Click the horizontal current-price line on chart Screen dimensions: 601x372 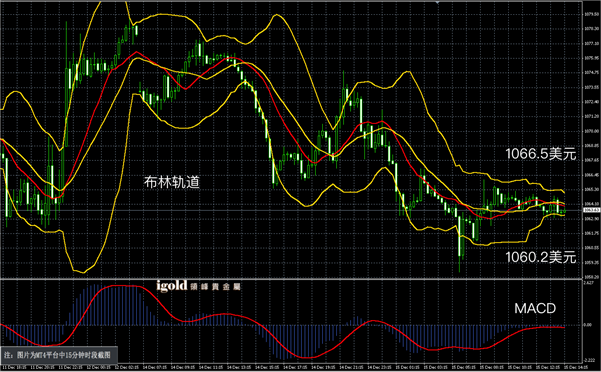click(291, 210)
